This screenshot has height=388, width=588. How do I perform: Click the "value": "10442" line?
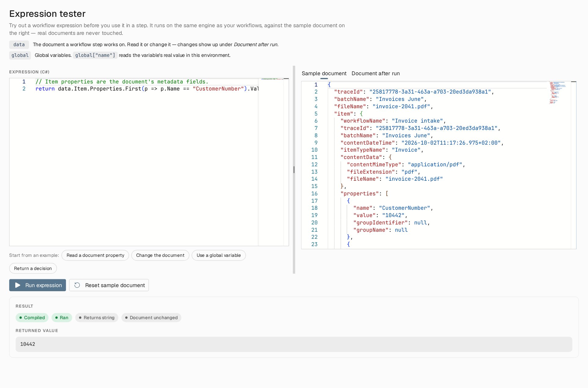point(380,216)
